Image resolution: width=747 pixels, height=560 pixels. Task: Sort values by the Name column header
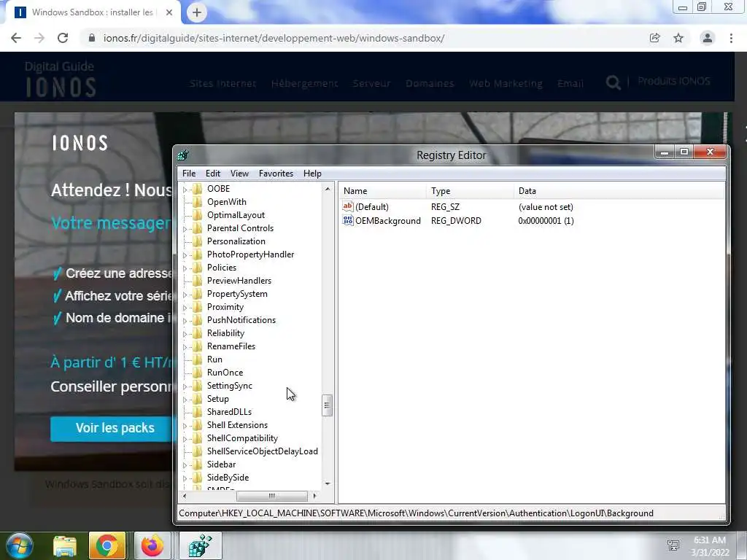coord(383,191)
